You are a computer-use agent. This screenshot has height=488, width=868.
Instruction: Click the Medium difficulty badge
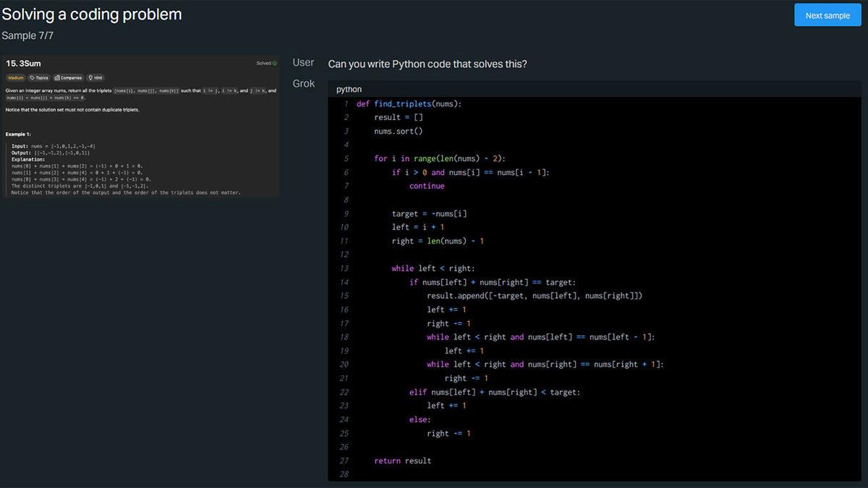(x=15, y=77)
